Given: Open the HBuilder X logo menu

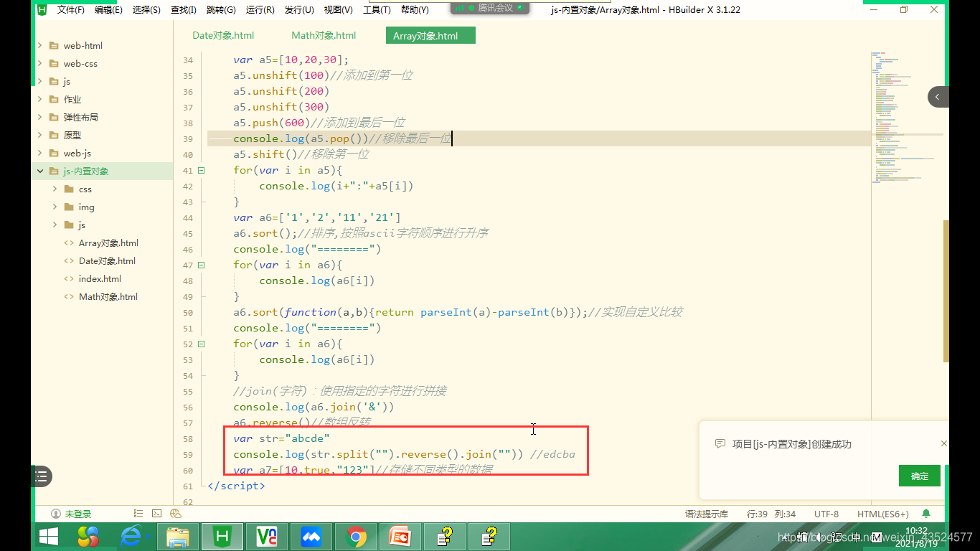Looking at the screenshot, I should pyautogui.click(x=42, y=9).
